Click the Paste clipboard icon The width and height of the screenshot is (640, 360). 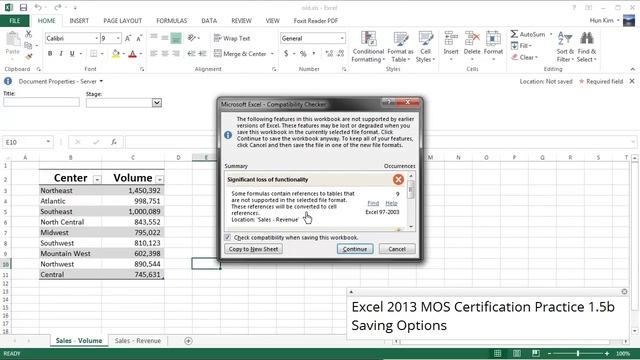[x=13, y=39]
